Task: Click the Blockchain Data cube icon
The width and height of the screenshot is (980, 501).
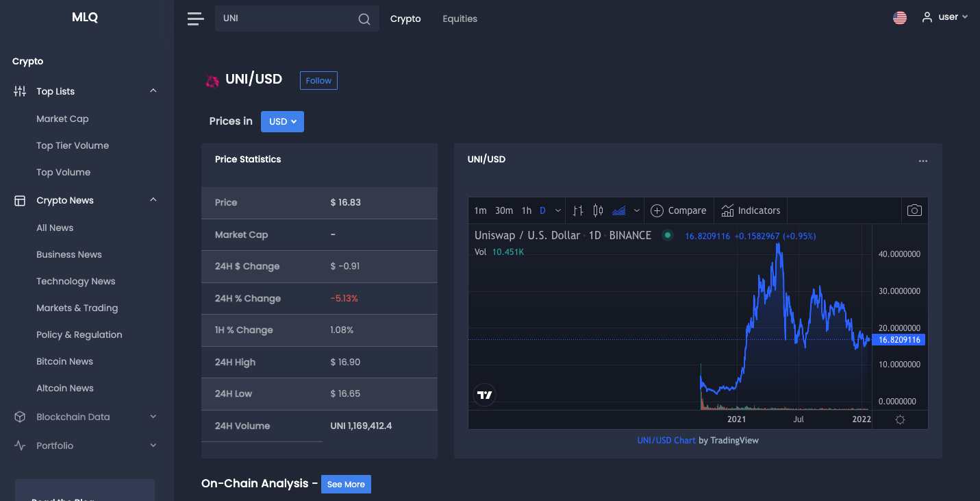Action: point(20,417)
